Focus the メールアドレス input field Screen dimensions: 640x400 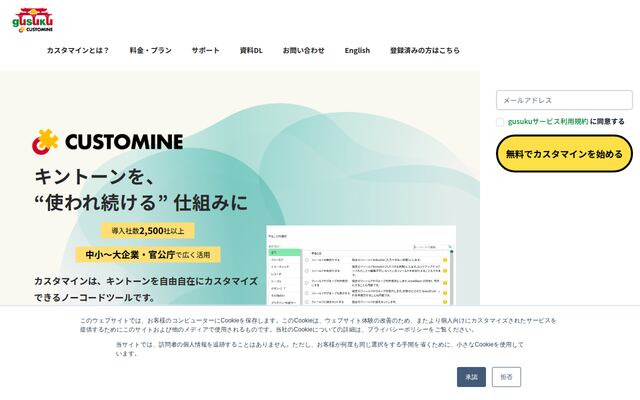(x=564, y=100)
